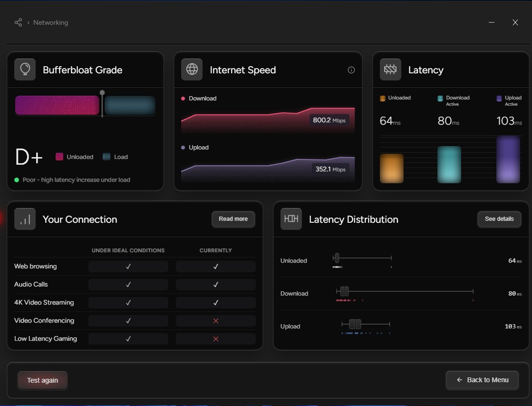This screenshot has width=532, height=406.
Task: Click Video Conferencing currently red X
Action: (x=216, y=321)
